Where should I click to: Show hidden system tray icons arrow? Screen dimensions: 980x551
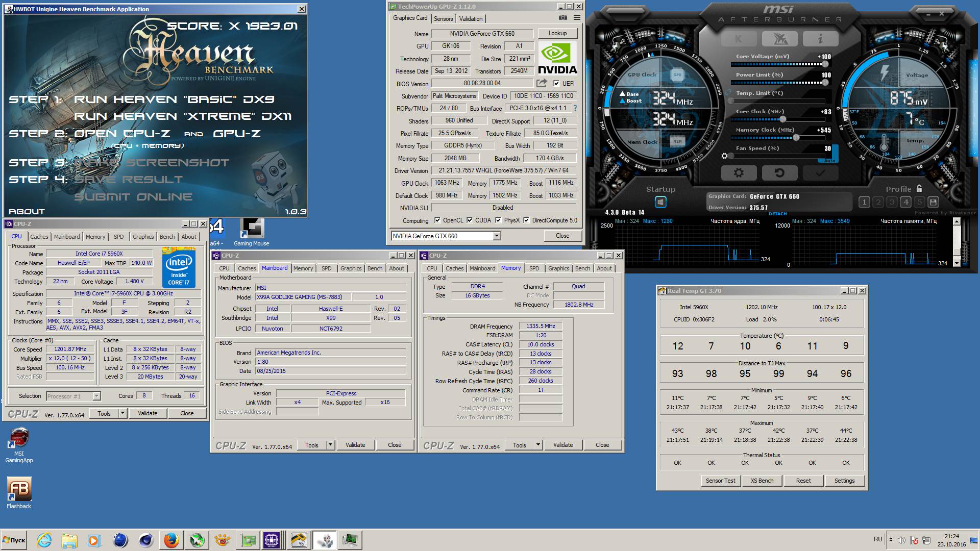pos(891,540)
